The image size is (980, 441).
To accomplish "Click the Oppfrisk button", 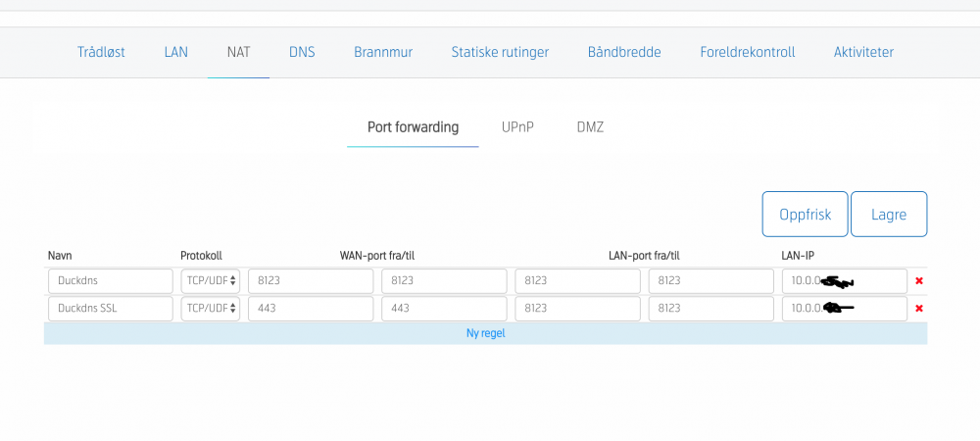I will pyautogui.click(x=805, y=214).
